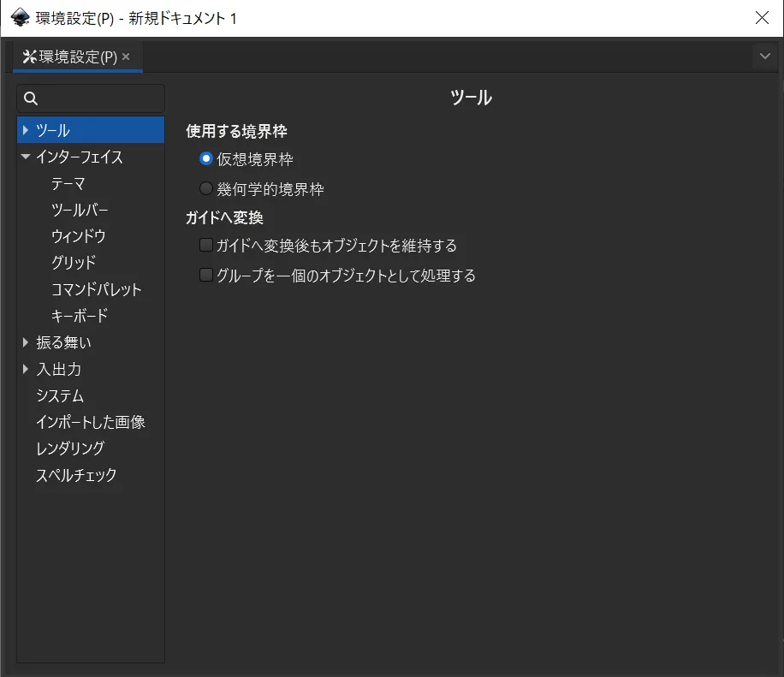Viewport: 784px width, 677px height.
Task: Click the ガイドへ変換 section heading
Action: [224, 217]
